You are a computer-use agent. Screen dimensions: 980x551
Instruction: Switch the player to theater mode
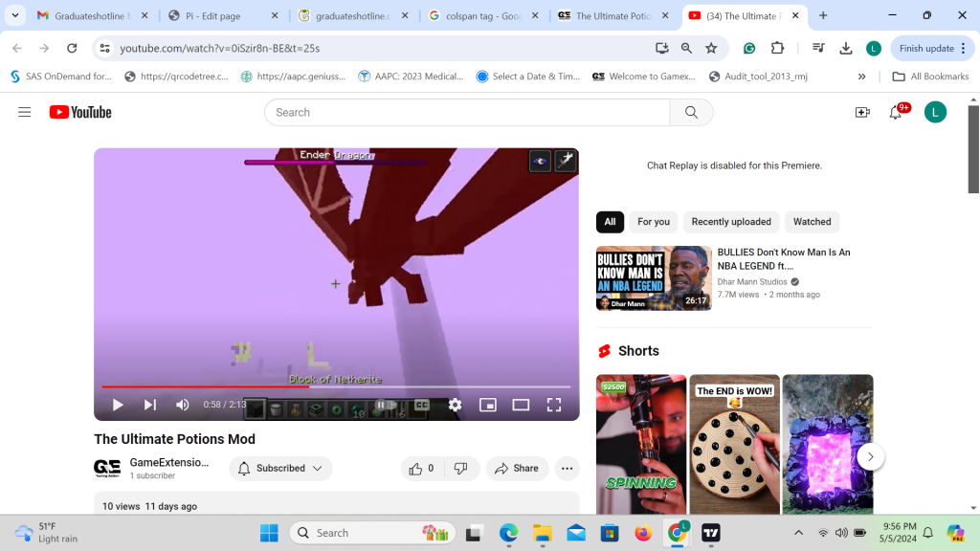pyautogui.click(x=521, y=405)
